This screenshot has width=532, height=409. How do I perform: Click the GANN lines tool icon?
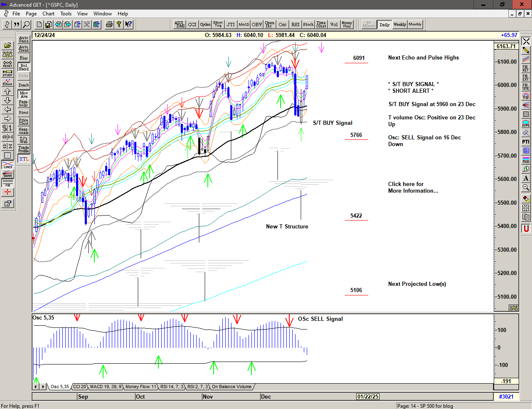(7, 174)
